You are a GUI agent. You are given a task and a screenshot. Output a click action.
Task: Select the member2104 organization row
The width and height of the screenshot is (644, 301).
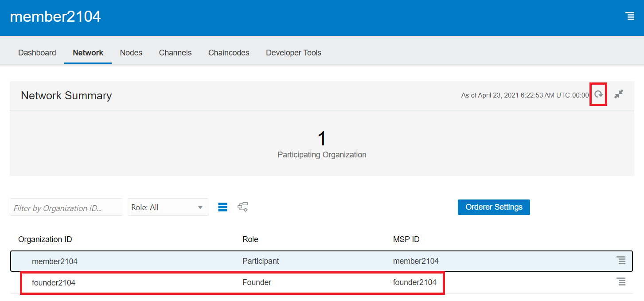tap(55, 262)
